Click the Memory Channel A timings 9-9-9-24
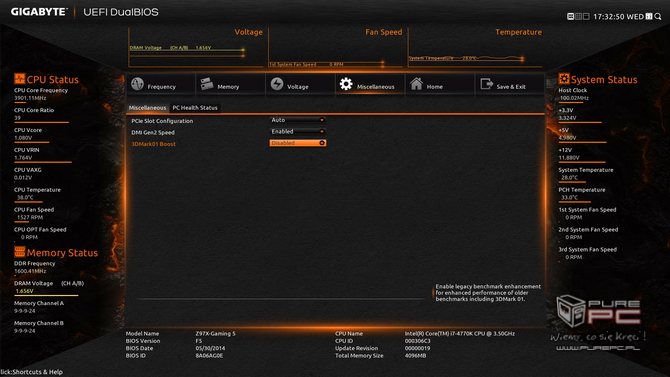Viewport: 670px width, 377px height. pos(25,311)
